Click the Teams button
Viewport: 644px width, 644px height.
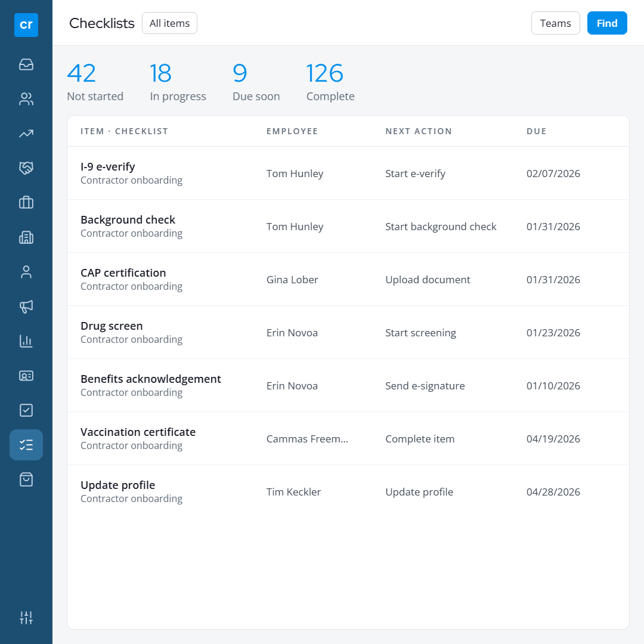(x=555, y=23)
